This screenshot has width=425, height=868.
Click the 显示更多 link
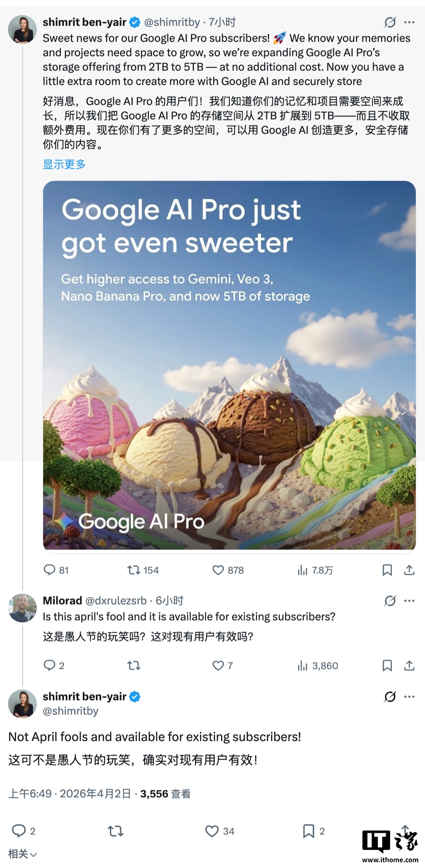click(x=64, y=164)
